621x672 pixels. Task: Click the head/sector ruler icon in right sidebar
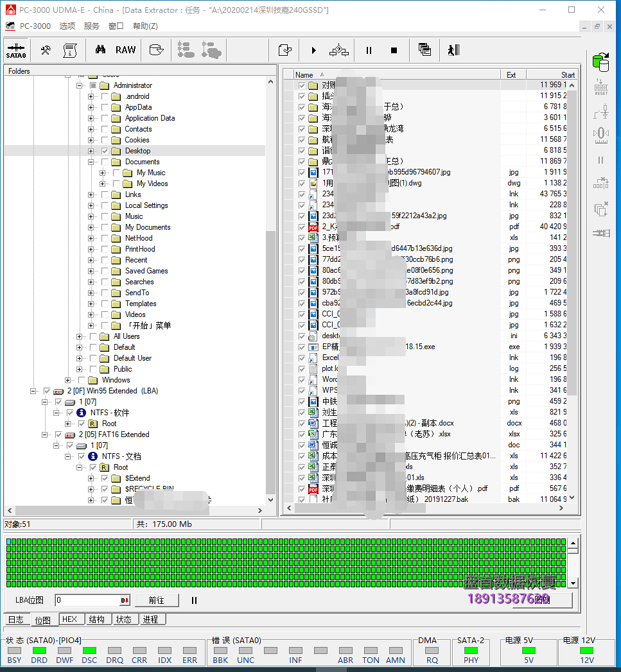pos(601,135)
